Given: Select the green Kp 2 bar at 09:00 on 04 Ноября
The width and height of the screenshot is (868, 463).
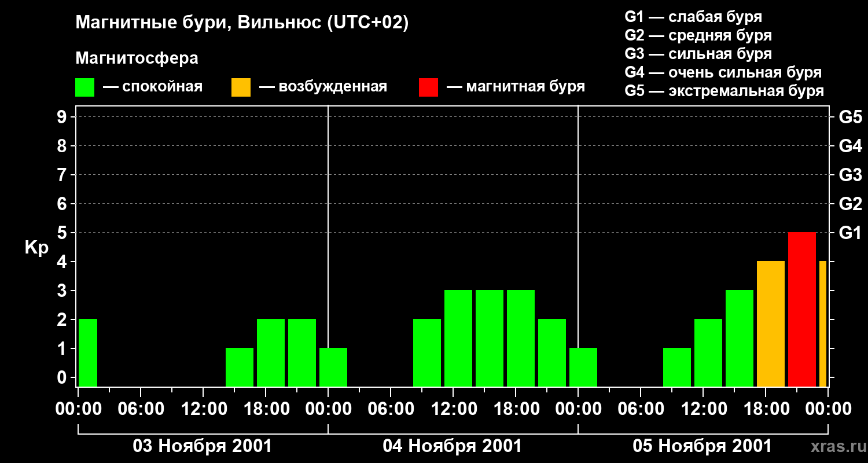Looking at the screenshot, I should (427, 353).
